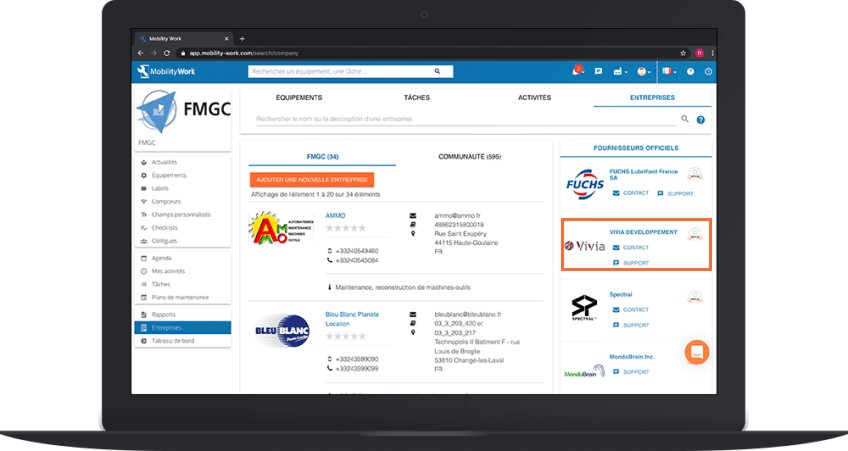Click Contact for FUCHS Lubrifiant
Screen dimensions: 848x451
pyautogui.click(x=631, y=193)
